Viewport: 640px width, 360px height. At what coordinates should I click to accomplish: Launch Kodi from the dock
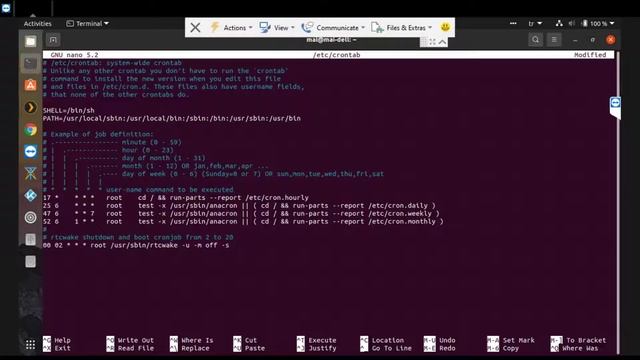tap(31, 196)
